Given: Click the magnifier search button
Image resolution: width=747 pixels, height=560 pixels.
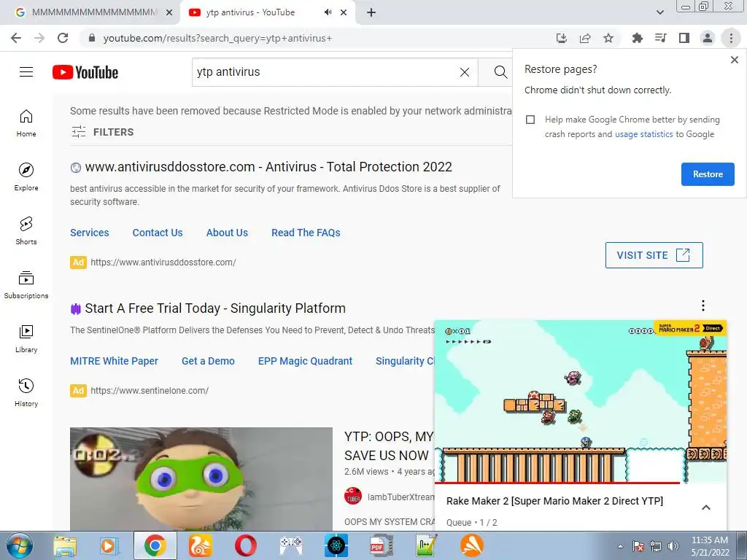Looking at the screenshot, I should coord(499,72).
